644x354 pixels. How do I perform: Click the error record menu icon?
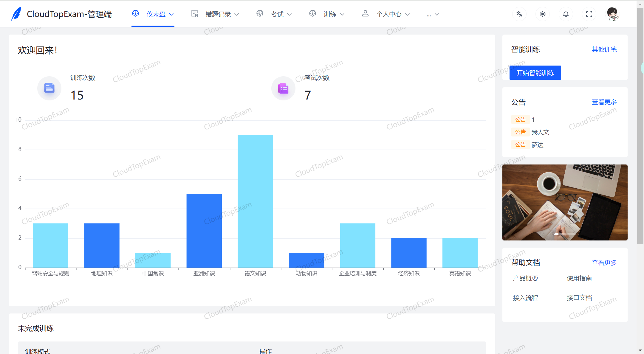point(195,13)
